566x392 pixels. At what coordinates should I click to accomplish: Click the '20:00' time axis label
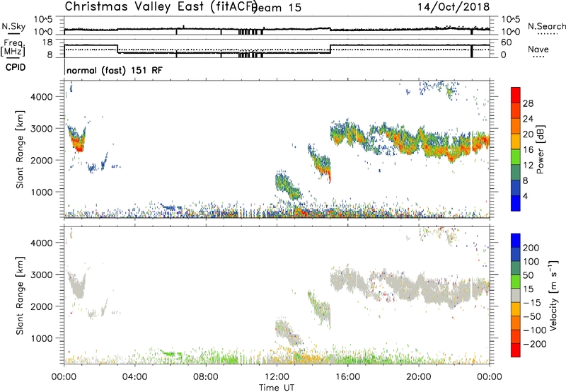pos(419,377)
